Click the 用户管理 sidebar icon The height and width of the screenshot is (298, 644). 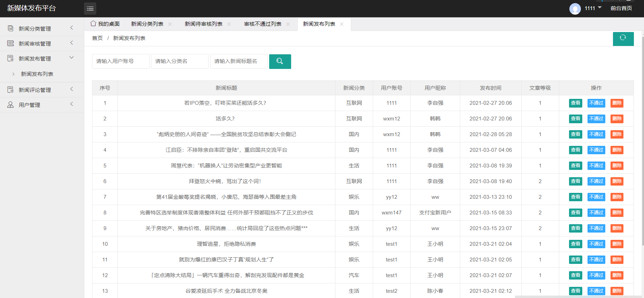11,105
